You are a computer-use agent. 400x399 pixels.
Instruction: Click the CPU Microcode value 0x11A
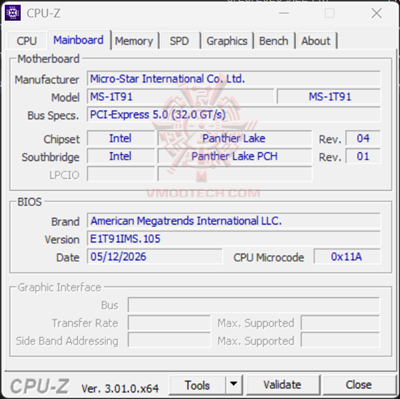click(x=347, y=257)
